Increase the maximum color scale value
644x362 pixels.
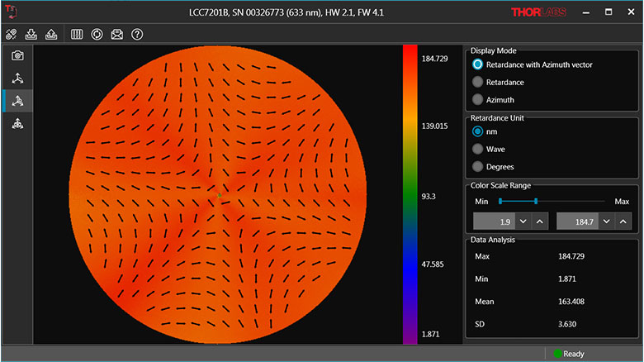click(623, 221)
